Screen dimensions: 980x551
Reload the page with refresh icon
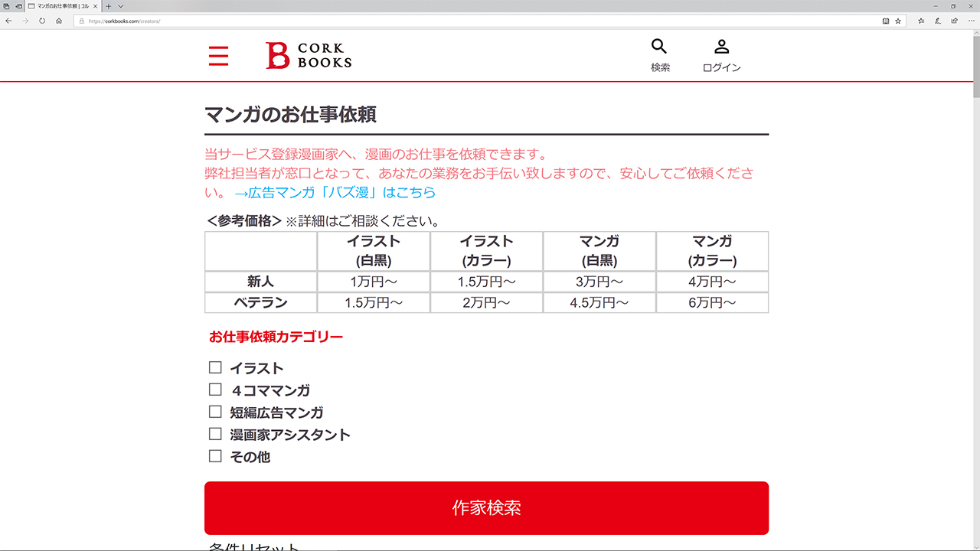pyautogui.click(x=42, y=21)
